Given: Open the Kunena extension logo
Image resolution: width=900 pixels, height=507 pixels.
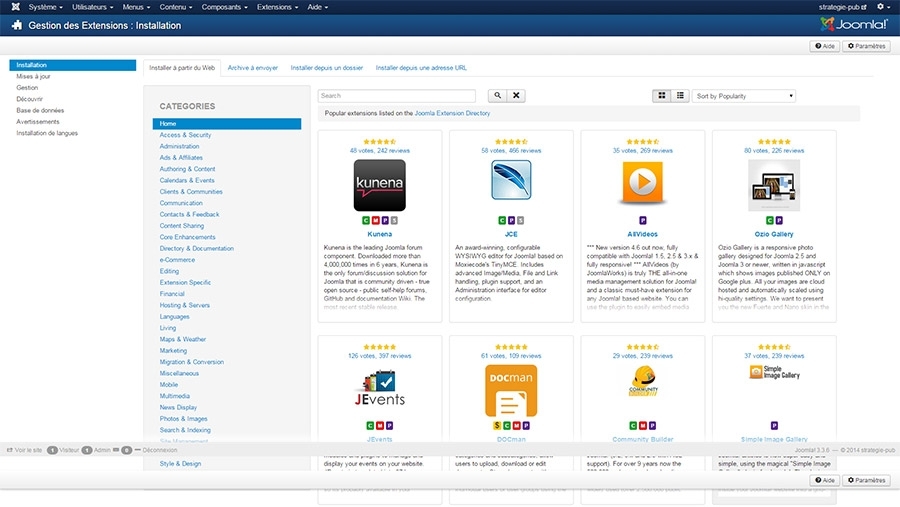Looking at the screenshot, I should click(379, 185).
